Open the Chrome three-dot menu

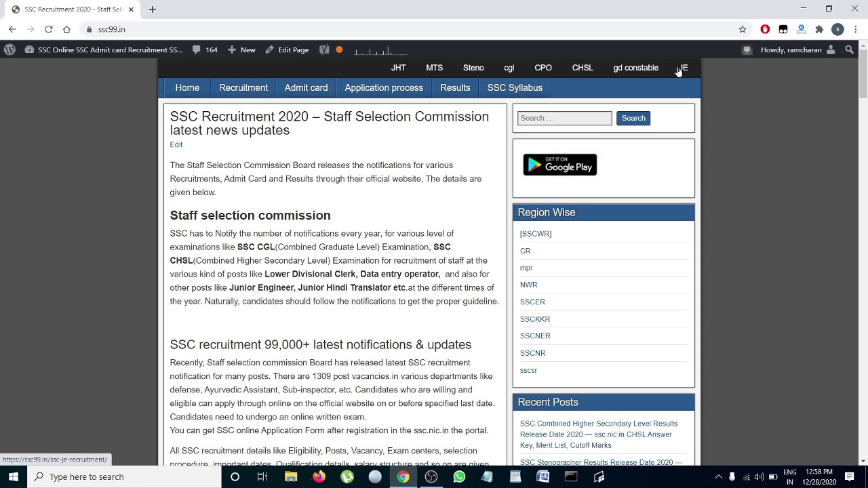pos(856,29)
